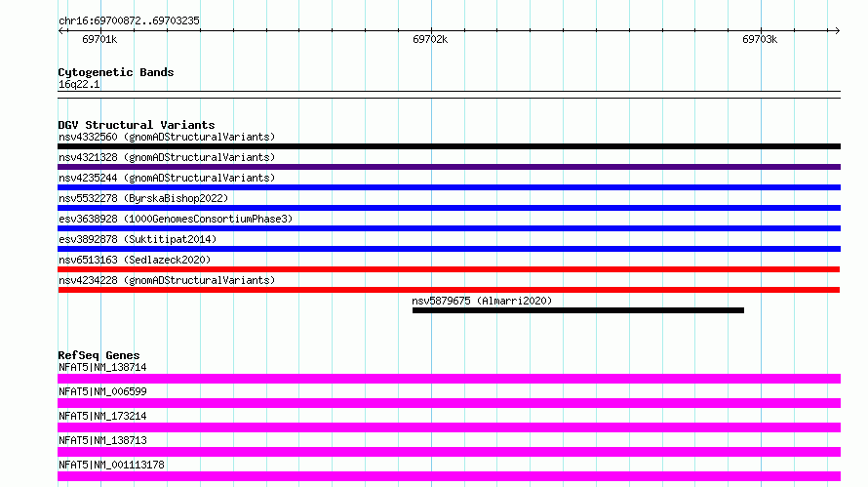
Task: Click the cytogenetic band 16q22.1 outline bar
Action: pos(449,95)
